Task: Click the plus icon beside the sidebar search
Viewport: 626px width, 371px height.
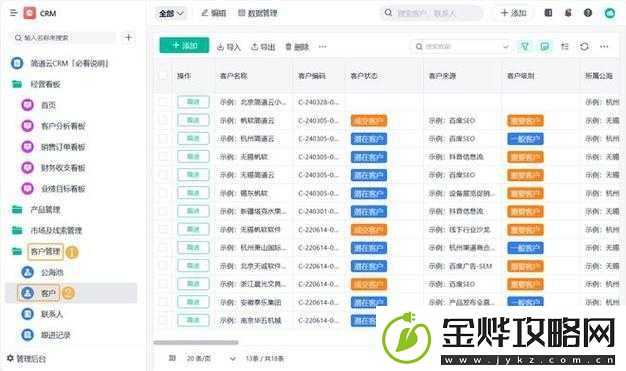Action: pos(128,38)
